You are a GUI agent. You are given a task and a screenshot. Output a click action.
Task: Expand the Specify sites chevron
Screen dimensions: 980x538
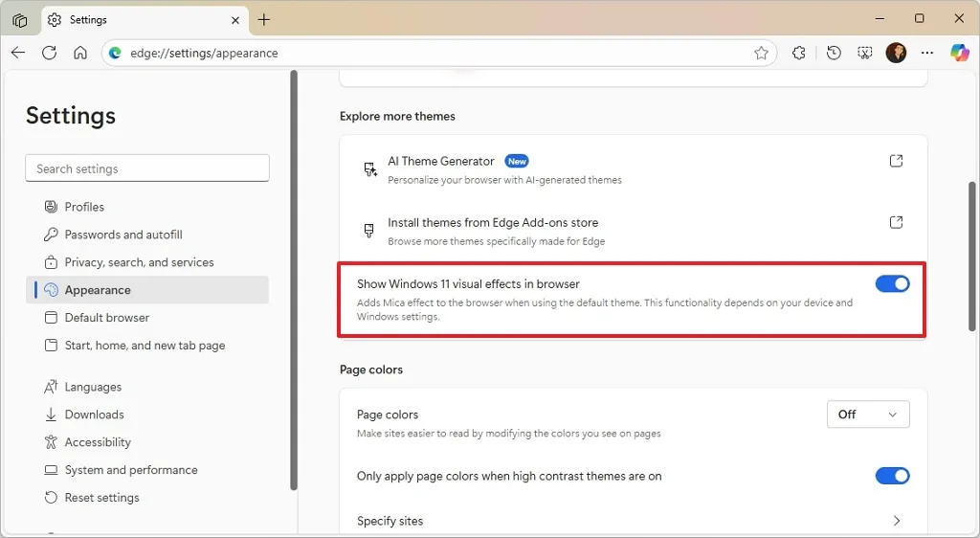click(x=896, y=521)
